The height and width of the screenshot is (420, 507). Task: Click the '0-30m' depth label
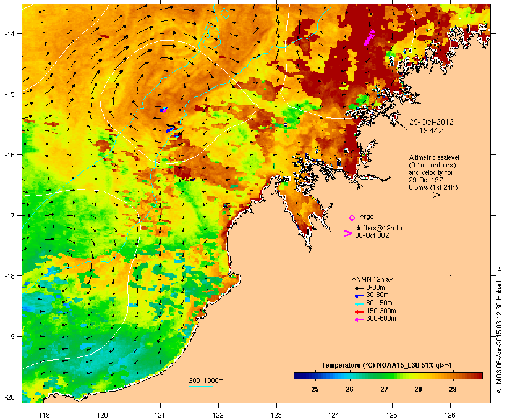point(375,288)
